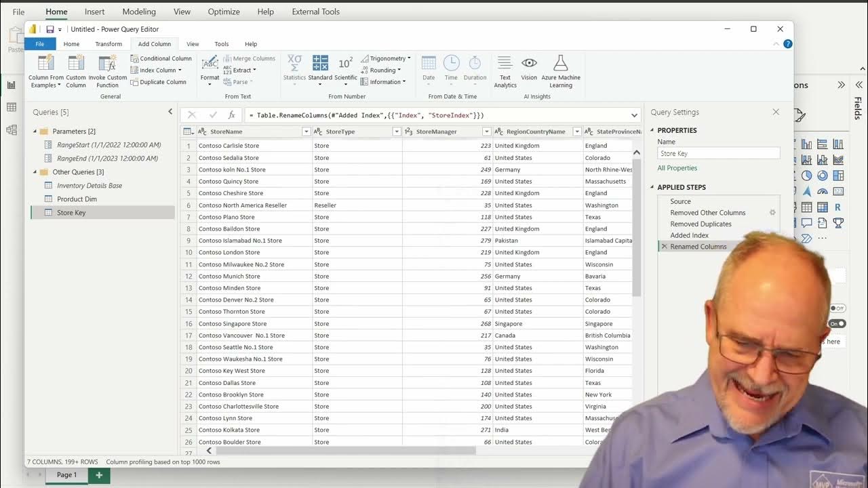The image size is (868, 488).
Task: Confirm formula with checkmark icon
Action: coord(212,115)
